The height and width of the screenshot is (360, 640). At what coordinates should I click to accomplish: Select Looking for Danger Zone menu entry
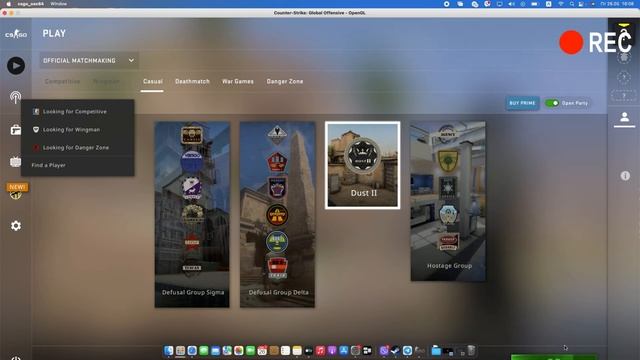point(78,147)
